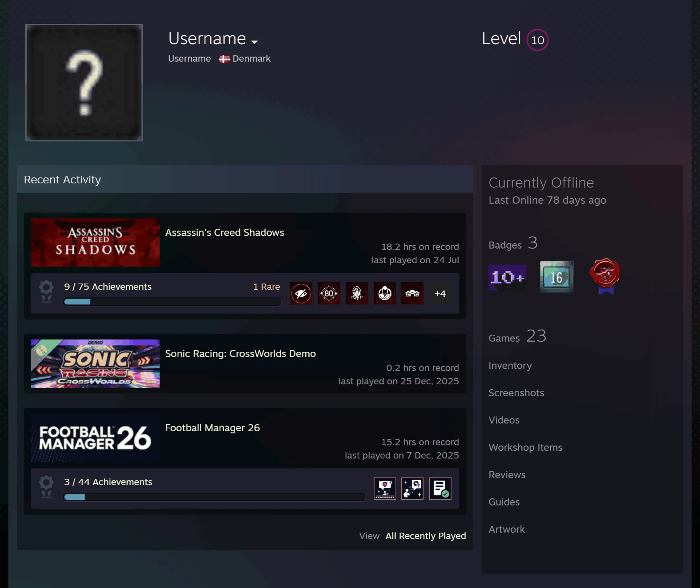Open the red wax seal badge
The width and height of the screenshot is (700, 588).
(605, 276)
